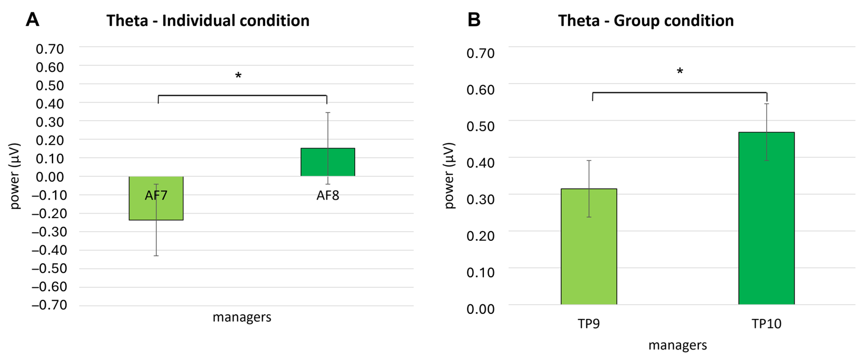868x358 pixels.
Task: Select chart A's 'power (µV)' axis title
Action: click(x=15, y=176)
